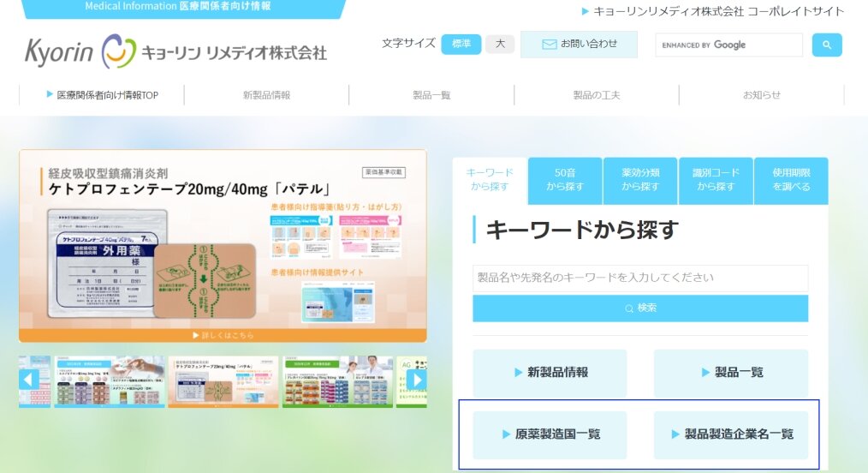
Task: Click the carousel next arrow icon
Action: (x=416, y=380)
